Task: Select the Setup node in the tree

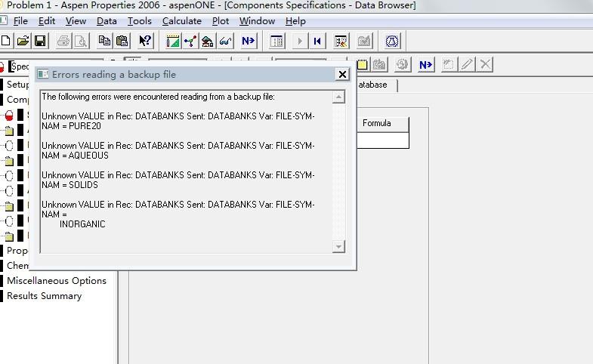Action: coord(17,85)
